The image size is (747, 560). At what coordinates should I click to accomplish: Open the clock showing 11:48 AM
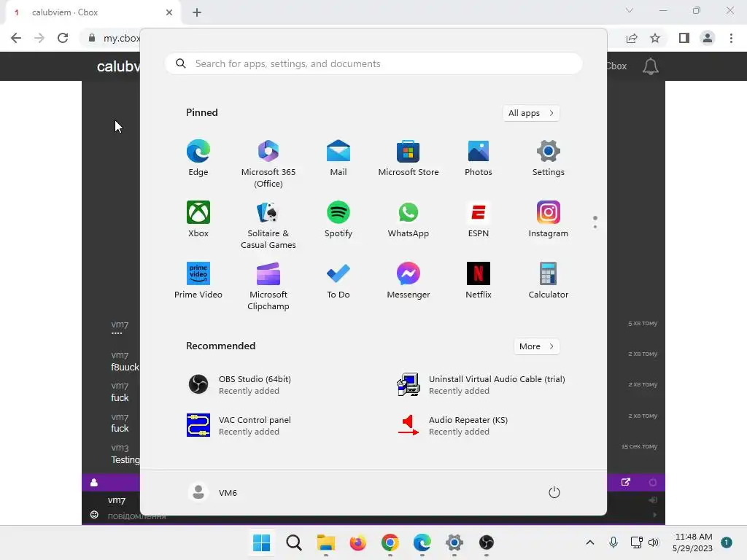pyautogui.click(x=693, y=542)
